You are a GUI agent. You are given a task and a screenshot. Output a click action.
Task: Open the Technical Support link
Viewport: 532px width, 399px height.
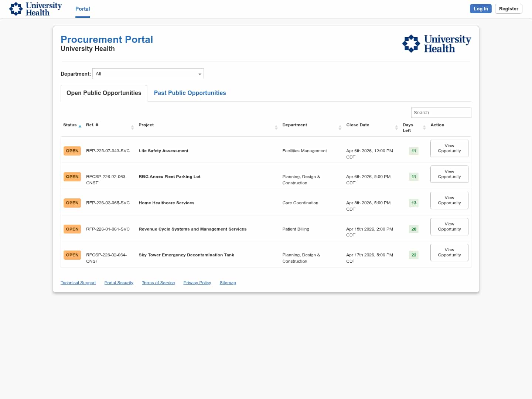pos(78,283)
